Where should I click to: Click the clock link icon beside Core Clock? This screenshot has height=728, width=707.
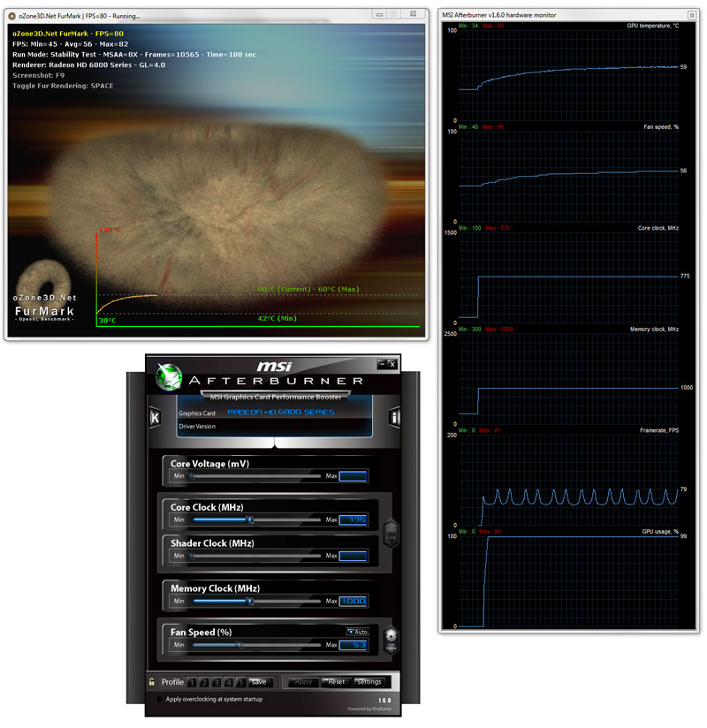[391, 531]
